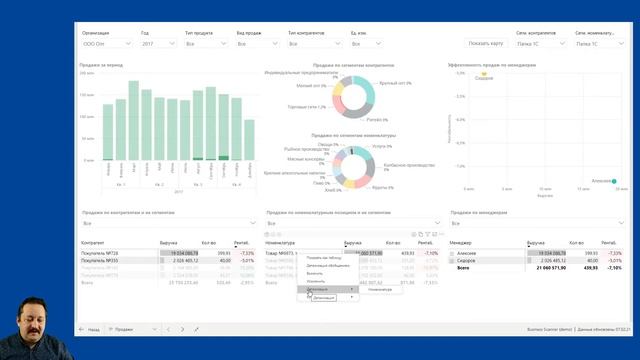Click the yellow Сидоров point in the scatter chart

(x=484, y=74)
